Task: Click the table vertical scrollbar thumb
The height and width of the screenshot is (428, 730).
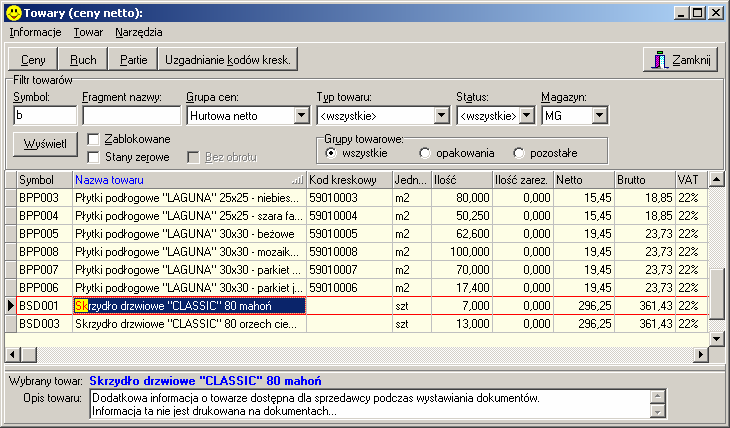Action: point(716,294)
